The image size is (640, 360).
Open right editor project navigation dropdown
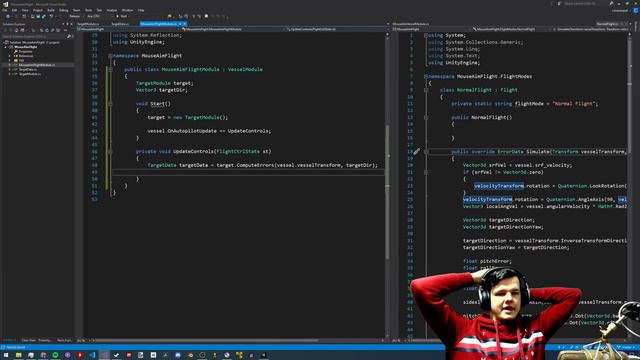(432, 29)
